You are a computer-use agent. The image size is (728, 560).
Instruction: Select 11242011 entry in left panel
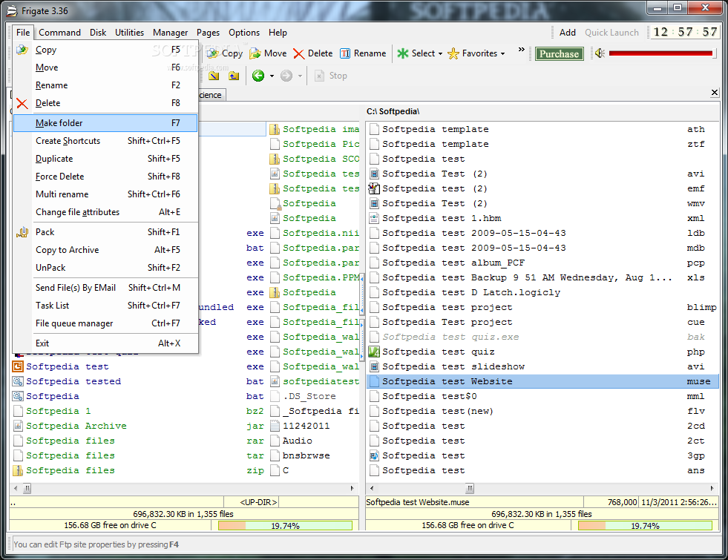315,426
